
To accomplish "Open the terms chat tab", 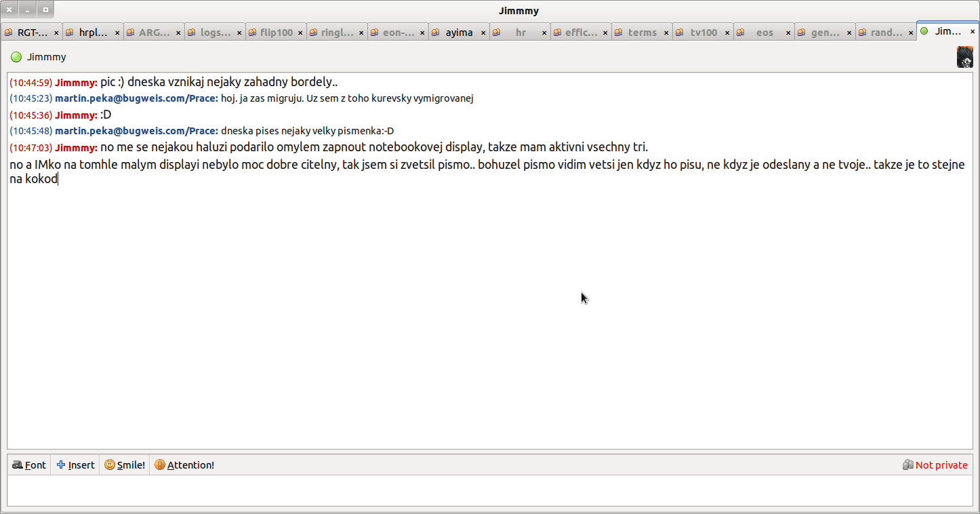I will click(x=642, y=33).
